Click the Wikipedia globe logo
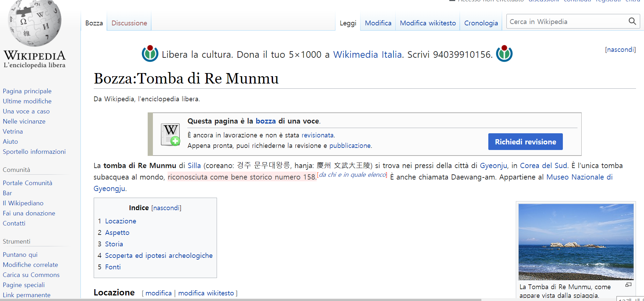 coord(34,24)
